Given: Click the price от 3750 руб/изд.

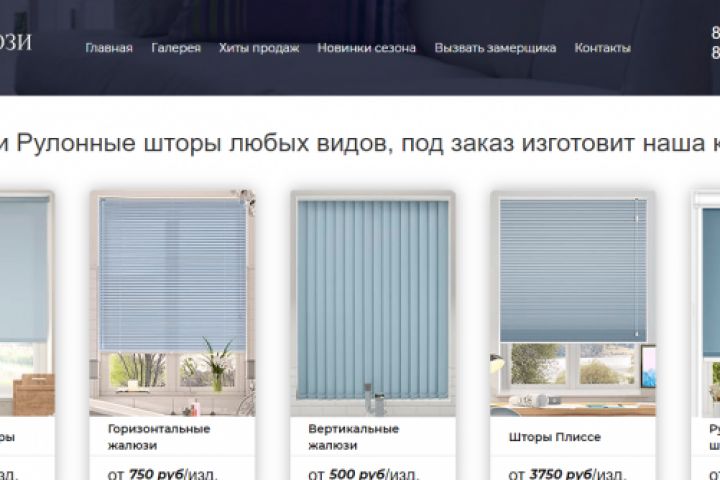Looking at the screenshot, I should pyautogui.click(x=567, y=474).
